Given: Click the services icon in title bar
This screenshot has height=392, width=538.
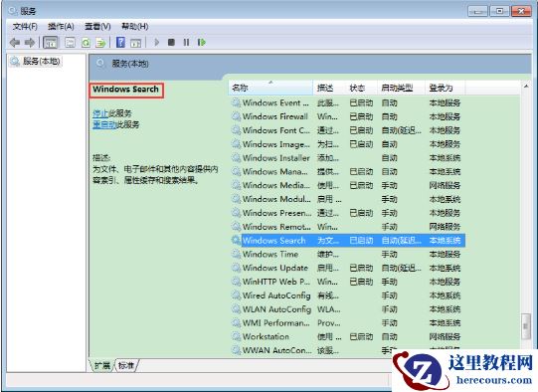Looking at the screenshot, I should [x=13, y=11].
